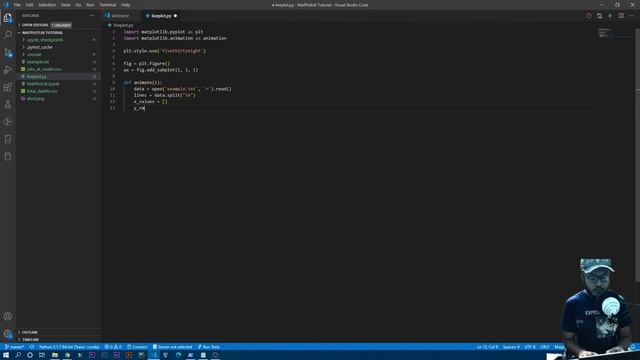Click the Run Python File play icon
This screenshot has height=360, width=640.
click(x=610, y=16)
